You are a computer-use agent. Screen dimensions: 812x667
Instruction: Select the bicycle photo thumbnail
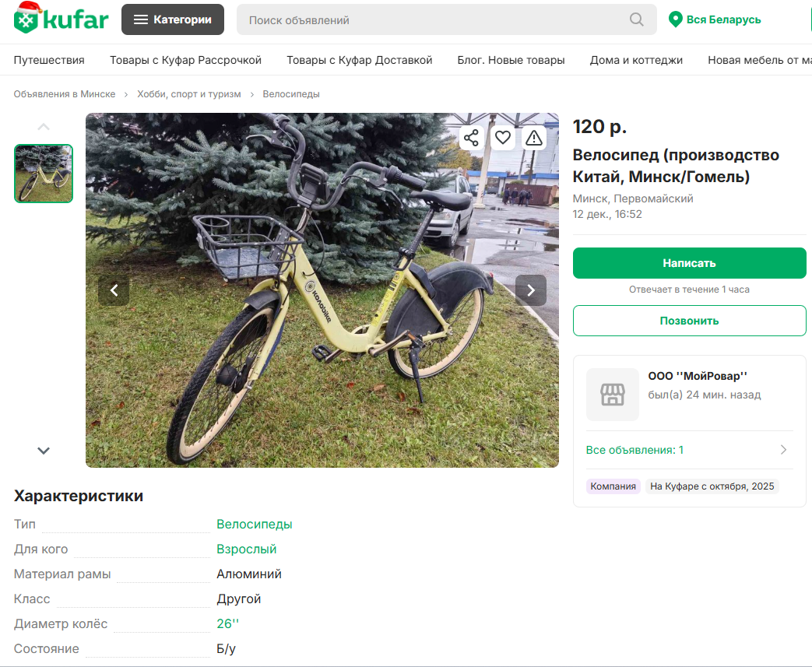(x=43, y=173)
